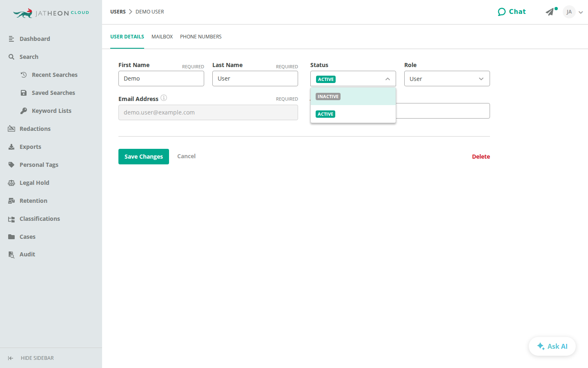Collapse the Status dropdown chevron
The width and height of the screenshot is (588, 368).
coord(388,79)
